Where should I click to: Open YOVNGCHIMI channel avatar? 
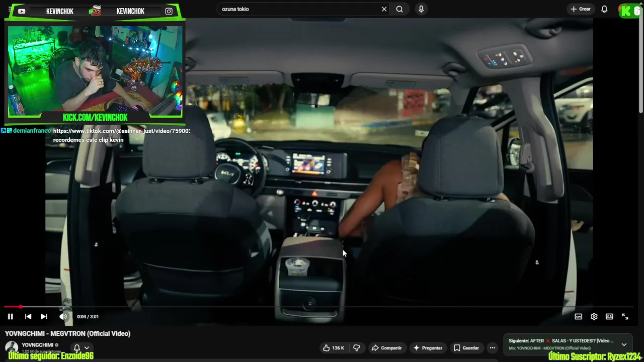(12, 347)
